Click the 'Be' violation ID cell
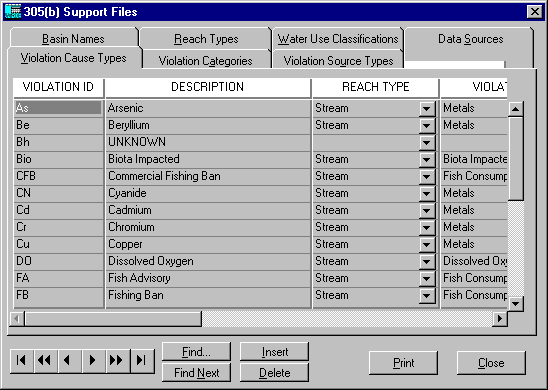The image size is (548, 390). tap(58, 125)
